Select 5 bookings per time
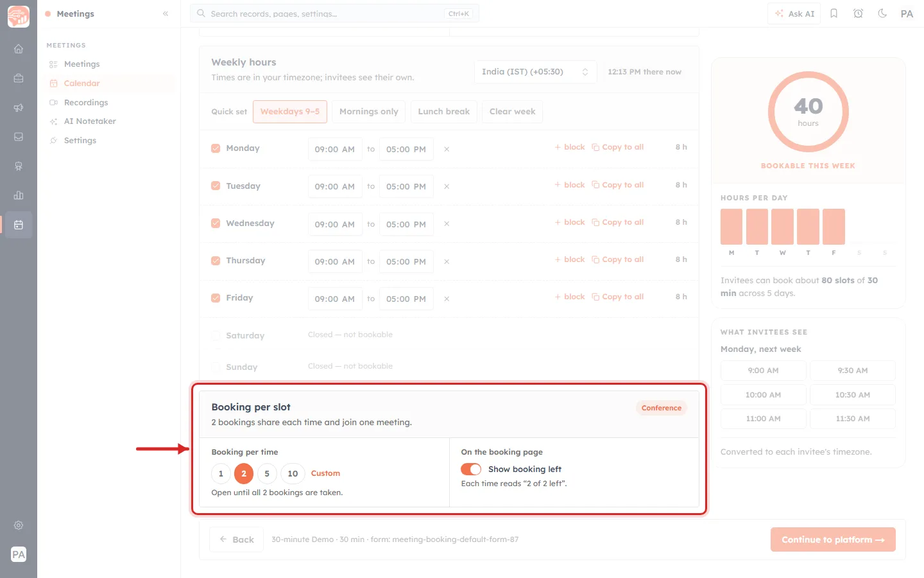The height and width of the screenshot is (578, 924). (x=267, y=474)
